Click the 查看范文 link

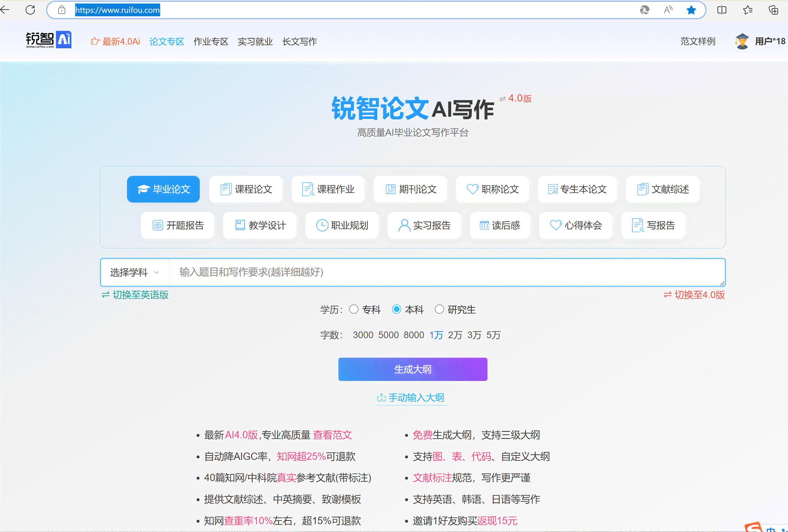point(332,435)
